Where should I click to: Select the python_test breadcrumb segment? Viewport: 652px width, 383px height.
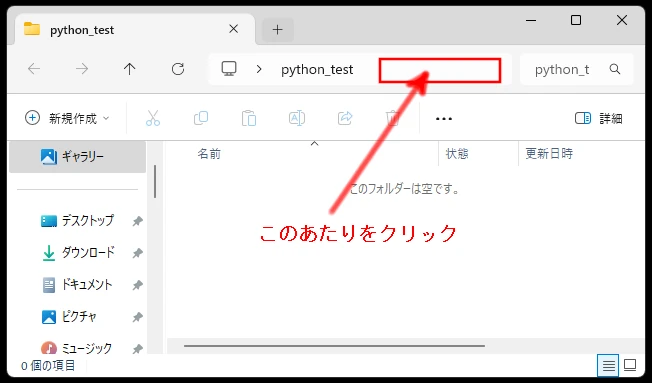(x=317, y=69)
